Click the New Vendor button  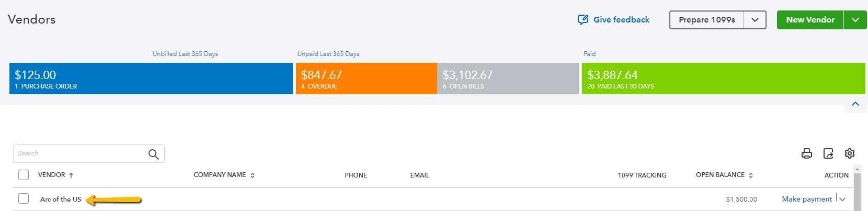(x=810, y=20)
